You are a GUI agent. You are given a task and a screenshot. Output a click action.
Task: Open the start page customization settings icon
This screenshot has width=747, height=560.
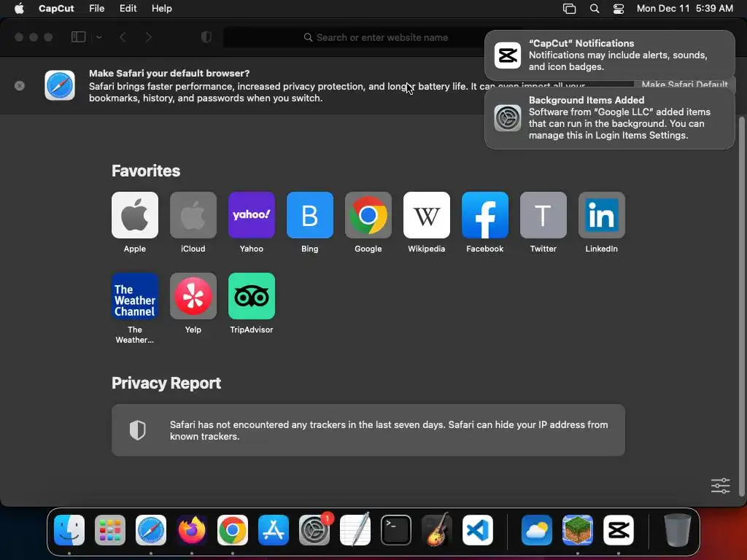[x=720, y=486]
